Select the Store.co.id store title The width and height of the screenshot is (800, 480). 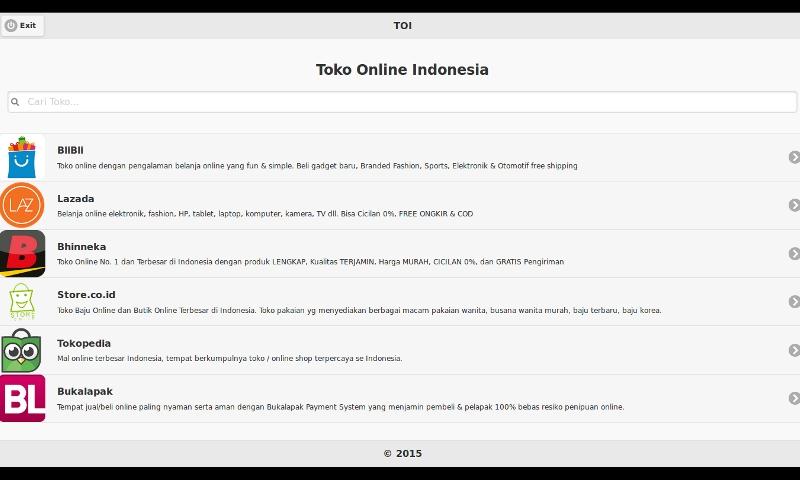coord(86,294)
